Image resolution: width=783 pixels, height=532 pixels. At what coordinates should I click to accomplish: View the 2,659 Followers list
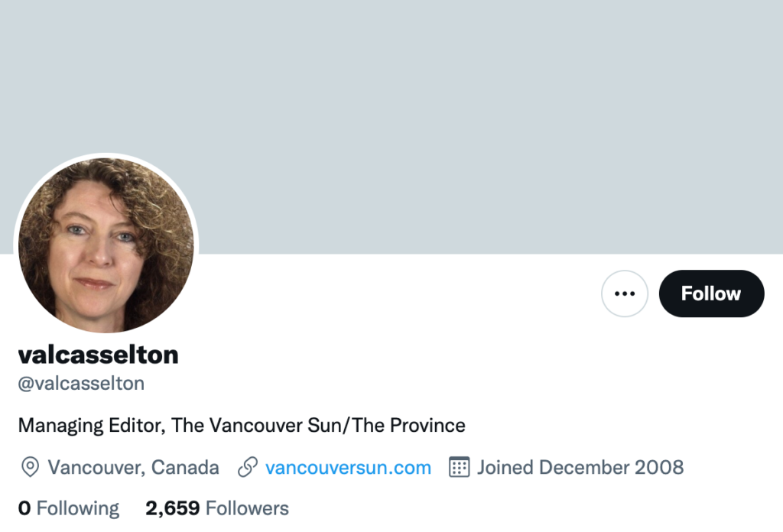[217, 508]
